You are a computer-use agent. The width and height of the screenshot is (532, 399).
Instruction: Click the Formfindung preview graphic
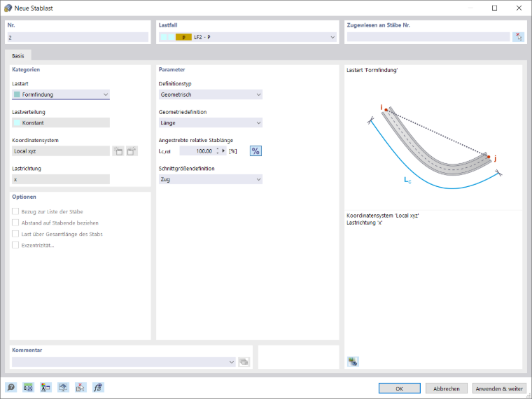click(434, 148)
